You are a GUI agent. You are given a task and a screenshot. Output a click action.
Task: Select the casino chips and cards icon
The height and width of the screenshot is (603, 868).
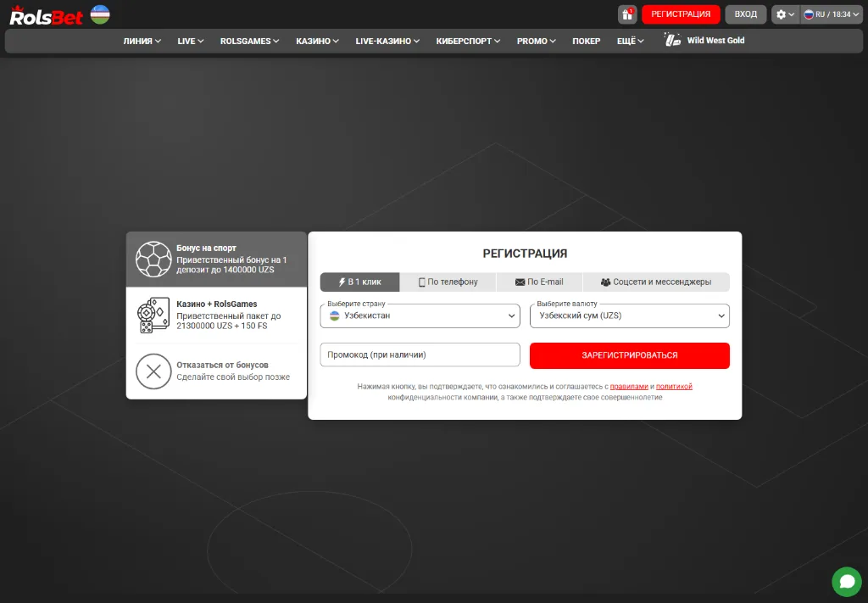(x=153, y=315)
